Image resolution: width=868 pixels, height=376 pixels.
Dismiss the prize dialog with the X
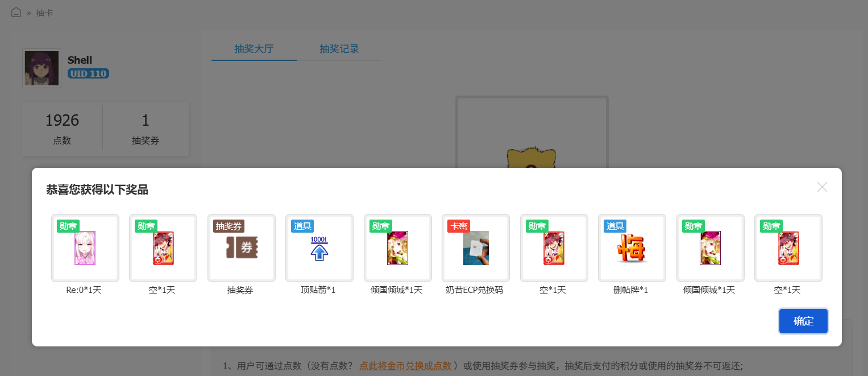[x=822, y=187]
